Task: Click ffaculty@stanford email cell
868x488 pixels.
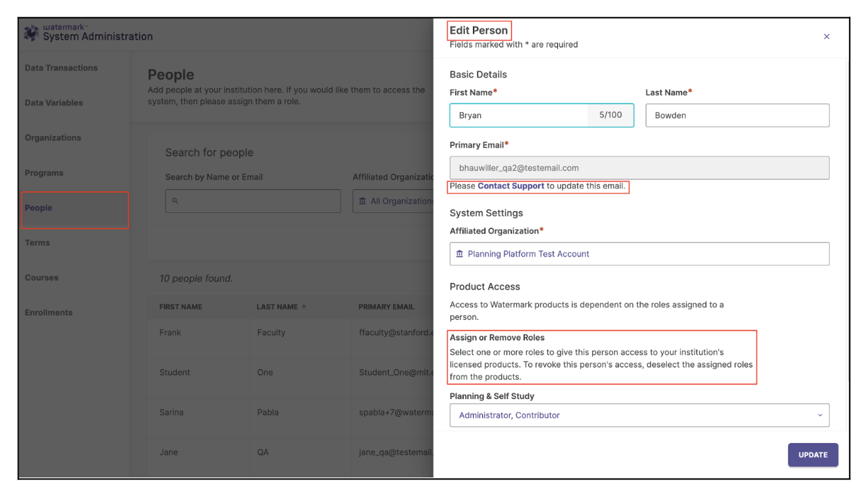Action: coord(396,332)
